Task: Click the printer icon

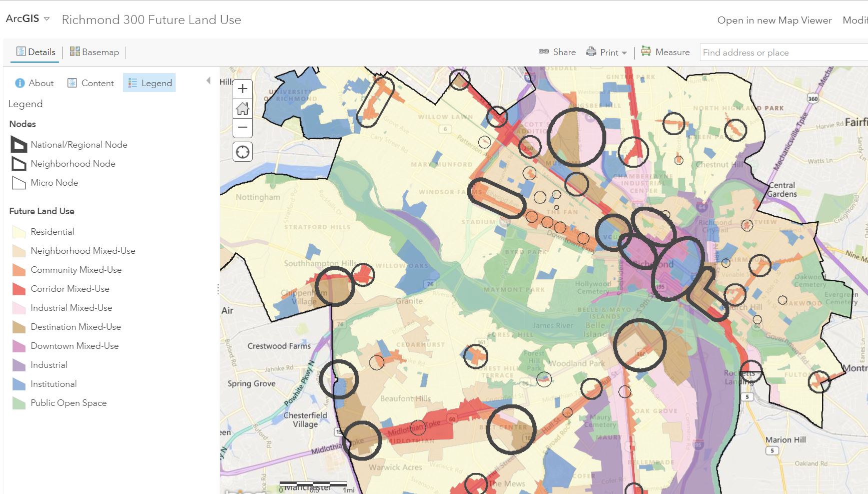Action: [x=591, y=52]
